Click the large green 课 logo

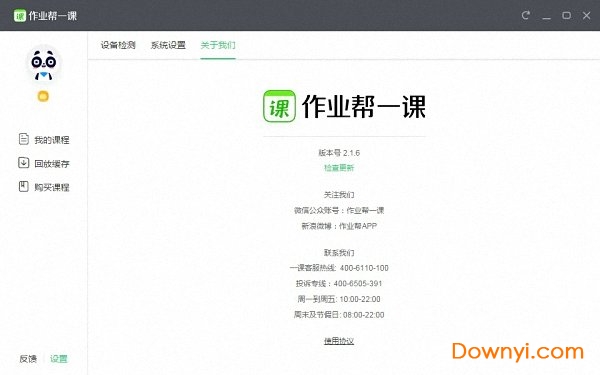click(279, 106)
